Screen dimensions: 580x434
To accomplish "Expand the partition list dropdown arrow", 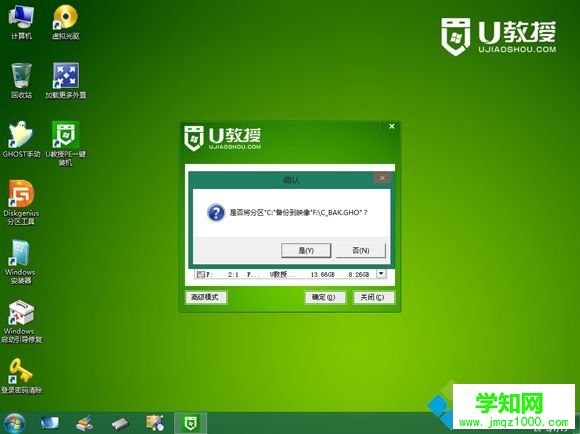I will tap(381, 274).
